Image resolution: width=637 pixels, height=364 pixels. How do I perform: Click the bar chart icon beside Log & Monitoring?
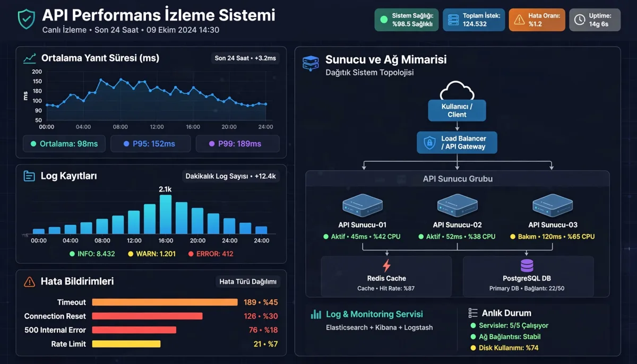316,315
